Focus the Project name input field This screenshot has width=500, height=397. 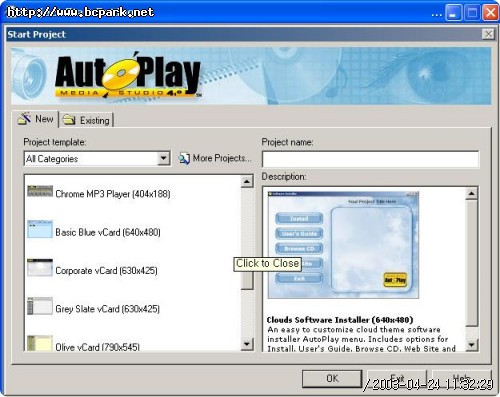tap(371, 159)
